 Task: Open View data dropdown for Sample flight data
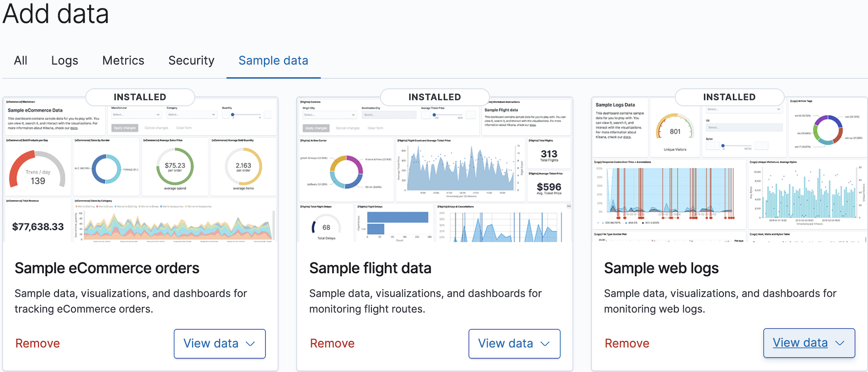click(x=514, y=343)
